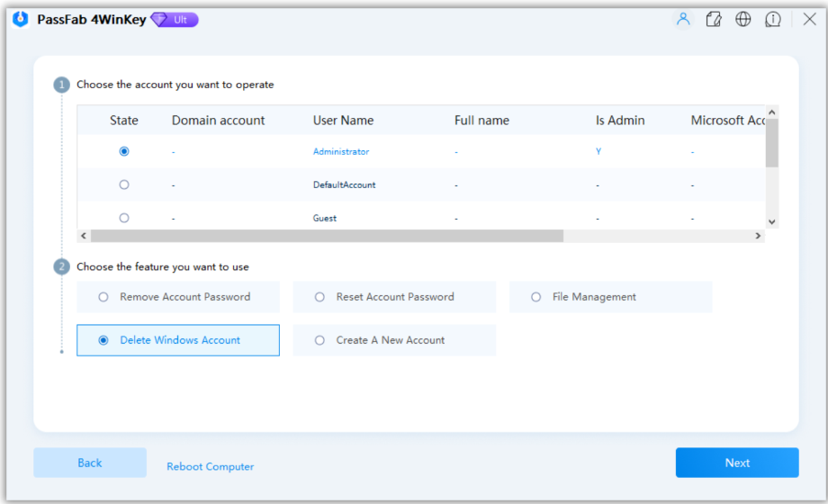Open the language globe icon
Image resolution: width=828 pixels, height=504 pixels.
[x=743, y=20]
